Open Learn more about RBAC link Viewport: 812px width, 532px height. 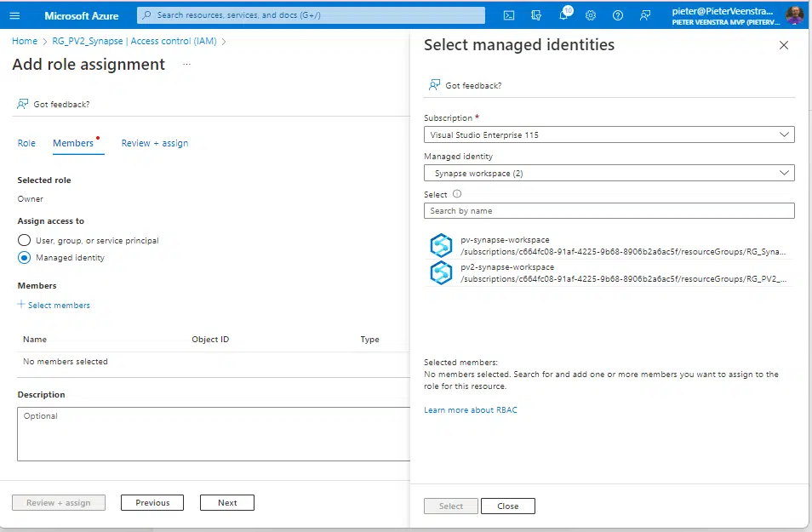[x=470, y=409]
